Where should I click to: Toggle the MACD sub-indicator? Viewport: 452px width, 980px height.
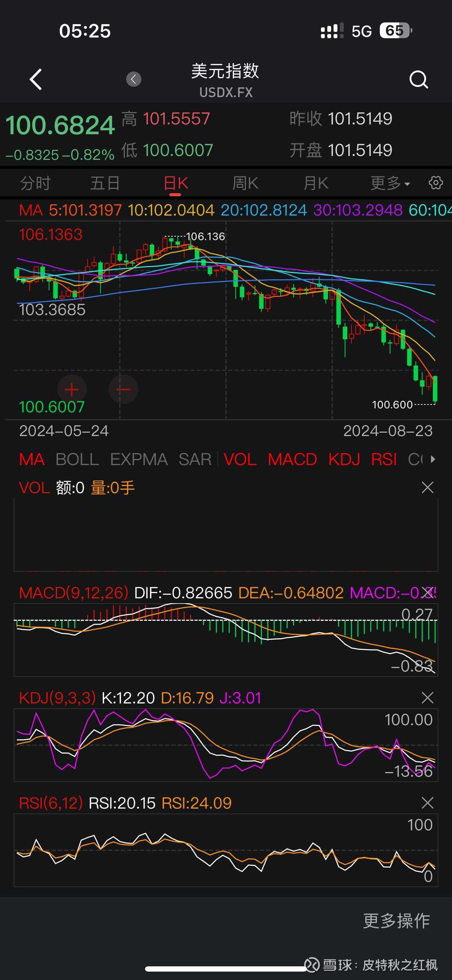coord(292,460)
